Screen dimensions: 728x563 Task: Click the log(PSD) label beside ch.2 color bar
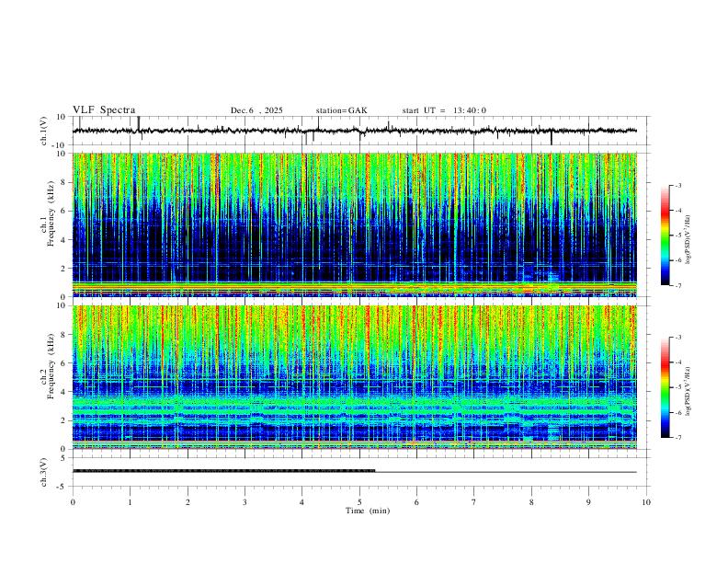688,392
